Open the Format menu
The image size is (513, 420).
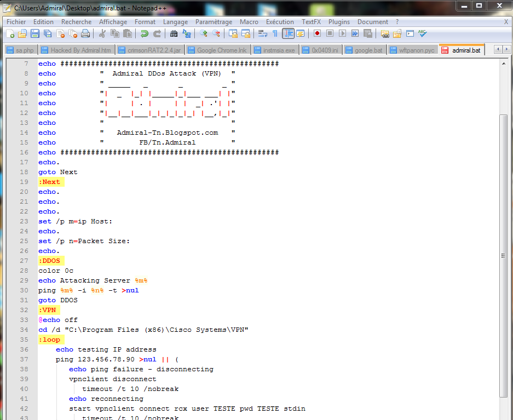pyautogui.click(x=145, y=22)
